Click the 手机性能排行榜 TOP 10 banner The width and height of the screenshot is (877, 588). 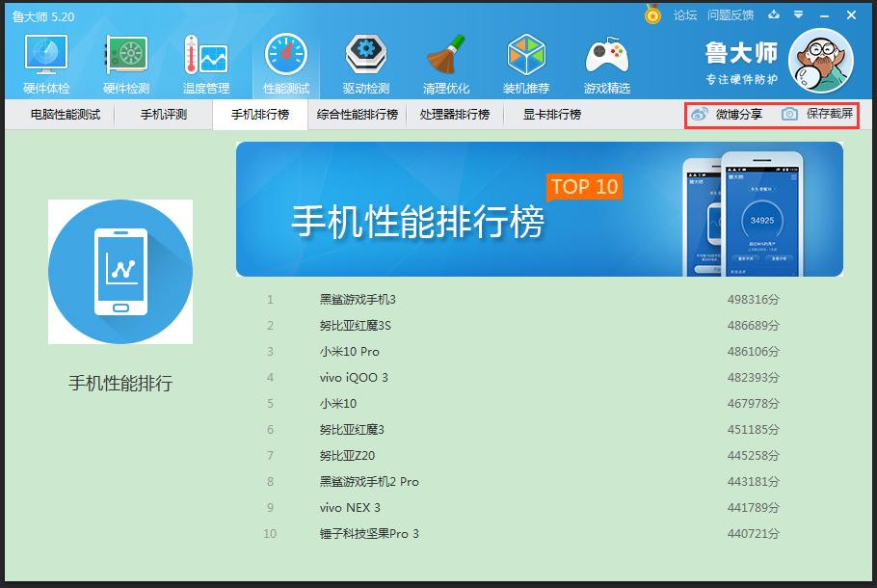coord(539,209)
